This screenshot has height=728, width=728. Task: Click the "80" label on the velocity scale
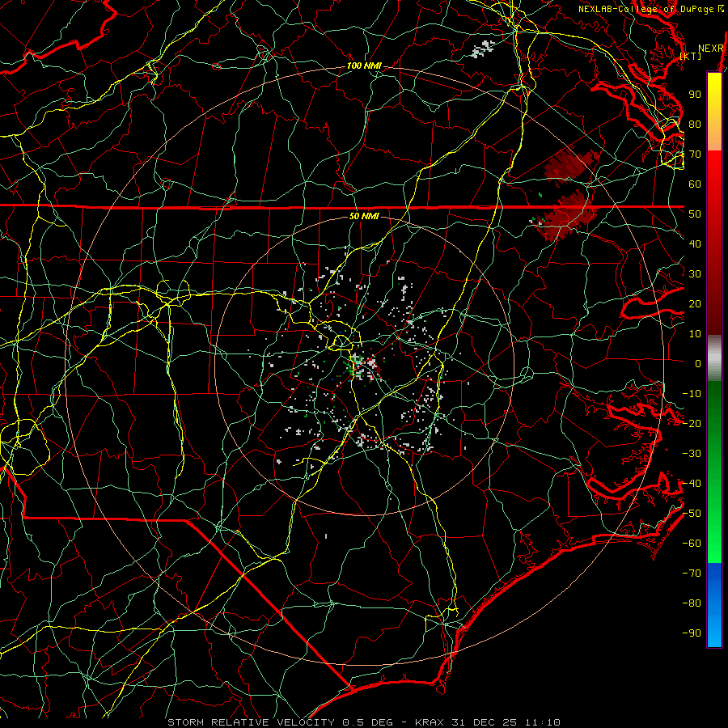(x=695, y=124)
